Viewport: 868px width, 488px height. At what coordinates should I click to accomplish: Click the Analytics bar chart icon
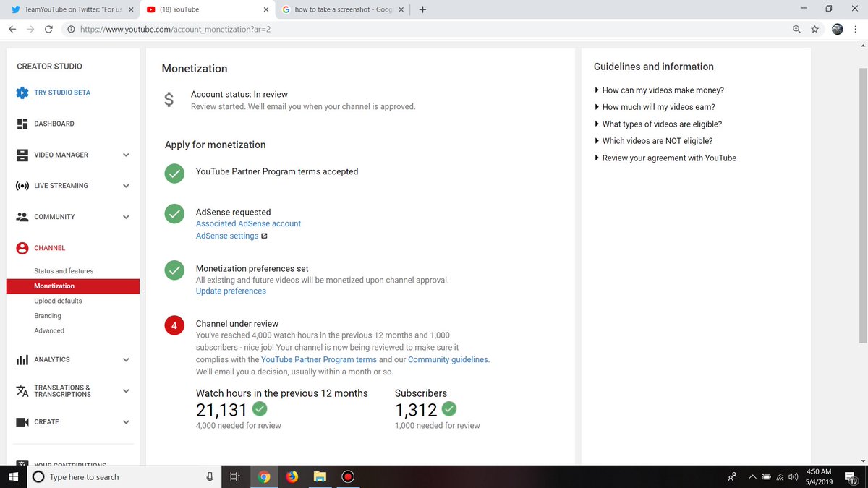22,359
